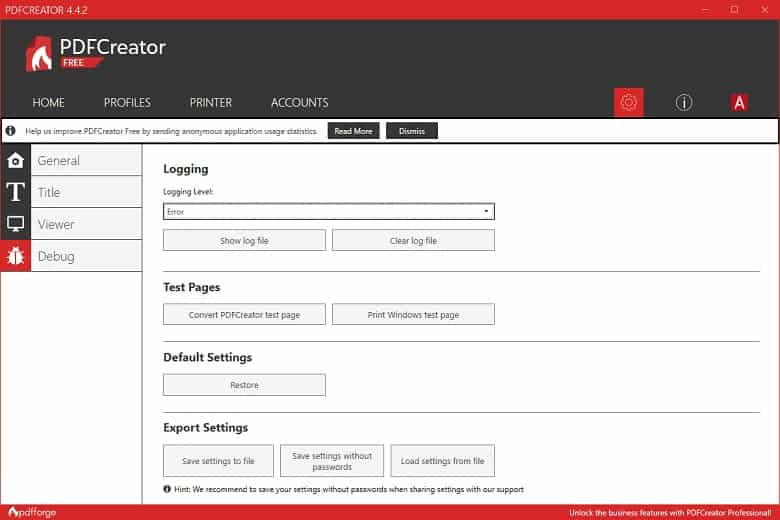Viewport: 780px width, 520px height.
Task: Switch to the PRINTER tab
Action: click(211, 103)
